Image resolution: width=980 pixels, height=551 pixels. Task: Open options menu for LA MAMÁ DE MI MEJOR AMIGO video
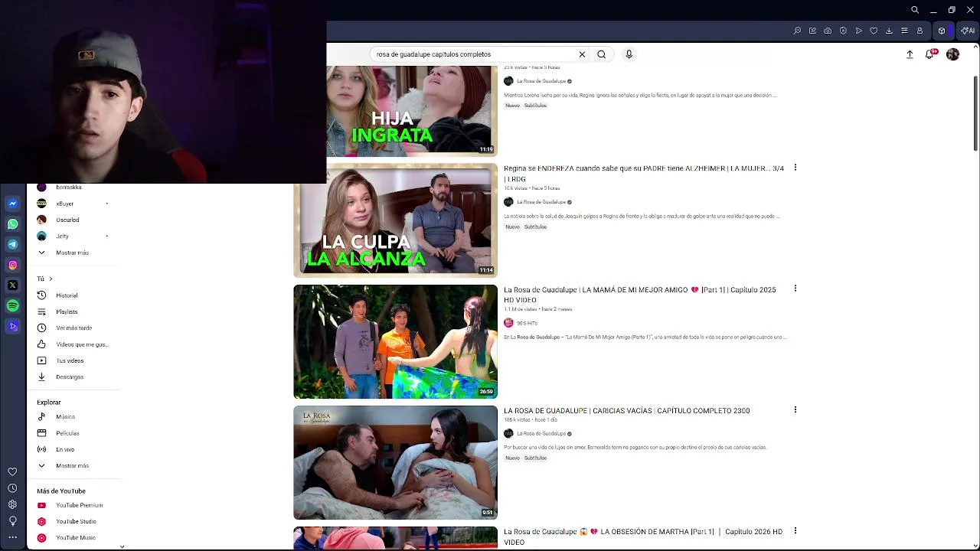(795, 289)
